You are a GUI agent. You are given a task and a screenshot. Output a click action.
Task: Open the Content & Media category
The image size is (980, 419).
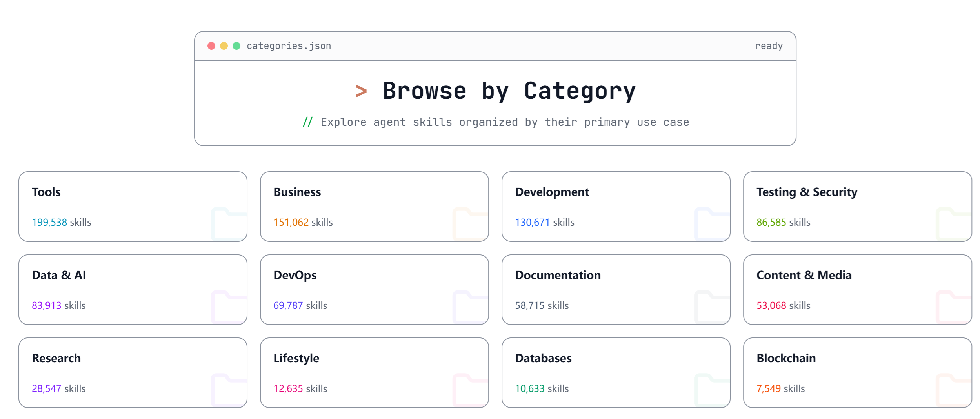(x=858, y=290)
